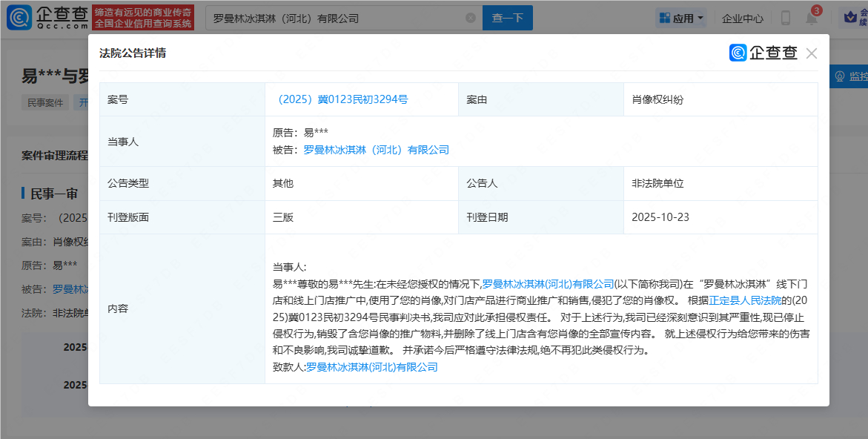Open the notification bell with badge 3
The width and height of the screenshot is (868, 439).
[x=811, y=19]
